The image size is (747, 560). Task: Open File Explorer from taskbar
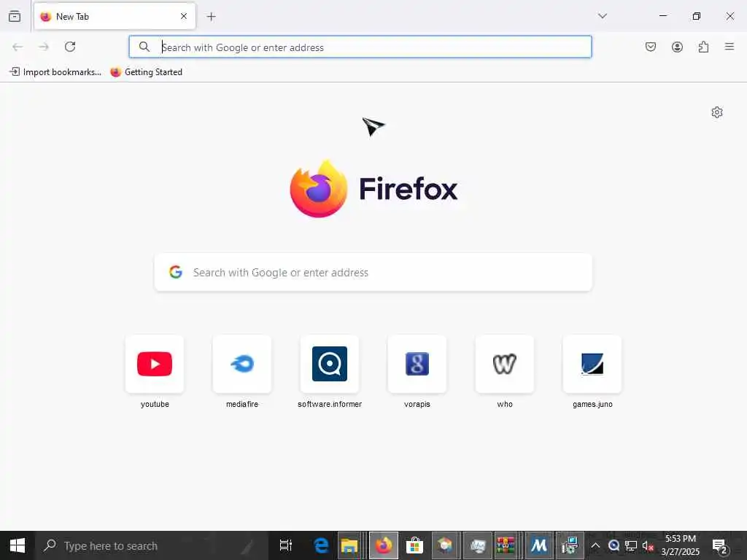(349, 545)
